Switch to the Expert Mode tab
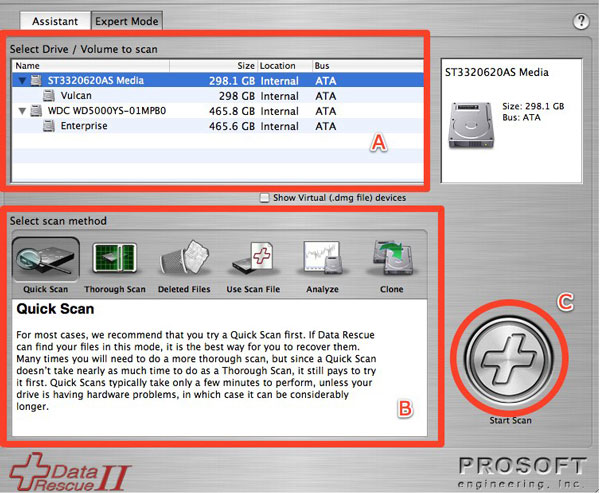Image resolution: width=600 pixels, height=493 pixels. tap(127, 21)
